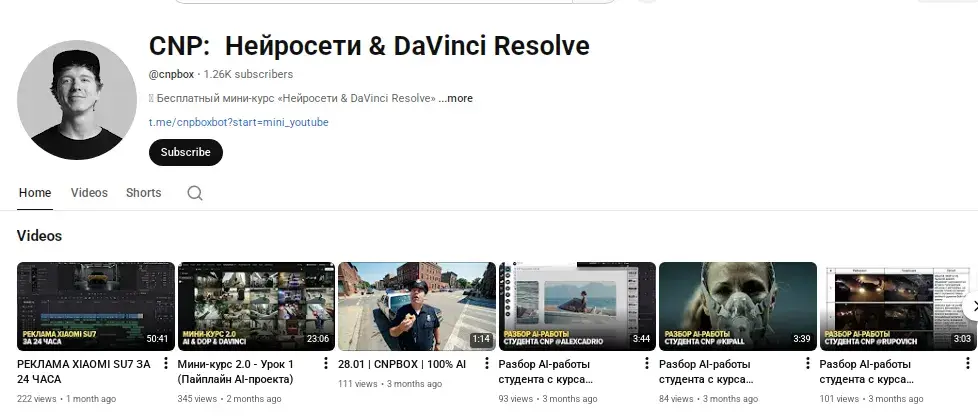Screen dimensions: 978x418
Task: Click the @cnpbox channel handle
Action: tap(171, 74)
